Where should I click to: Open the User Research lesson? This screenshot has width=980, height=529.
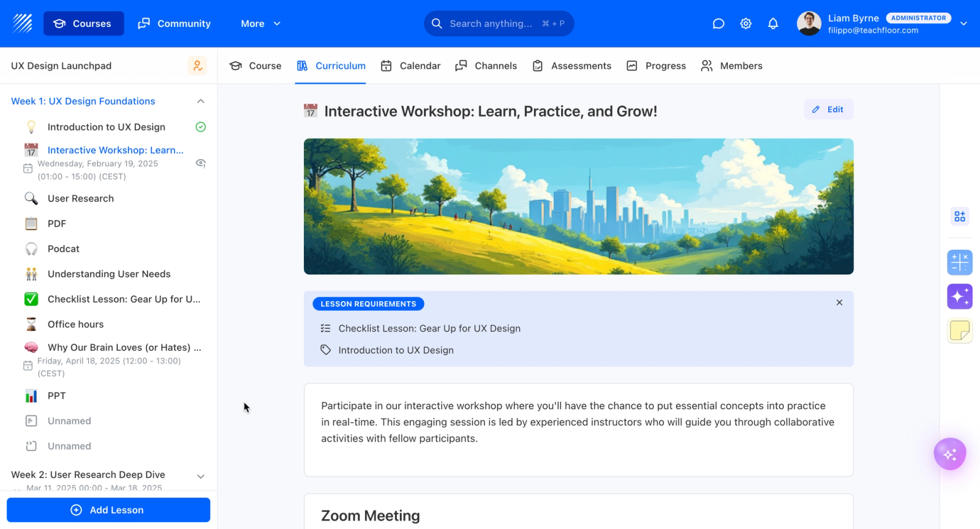click(81, 198)
